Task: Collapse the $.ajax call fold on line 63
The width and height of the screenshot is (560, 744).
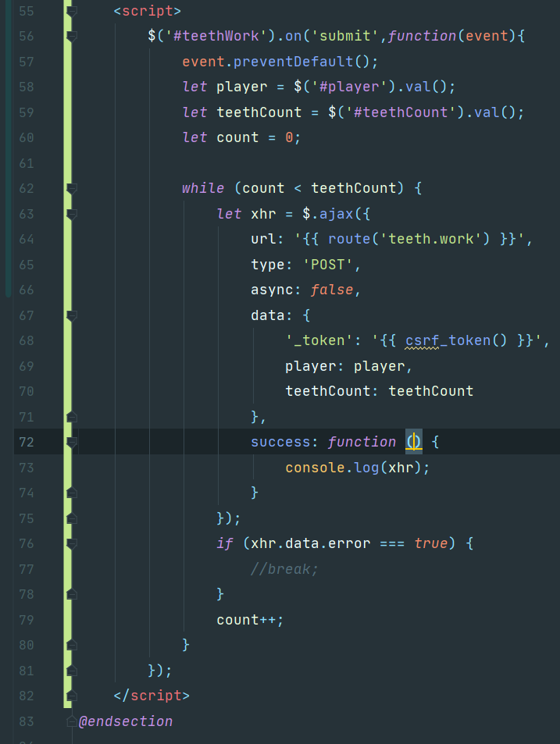Action: [72, 214]
